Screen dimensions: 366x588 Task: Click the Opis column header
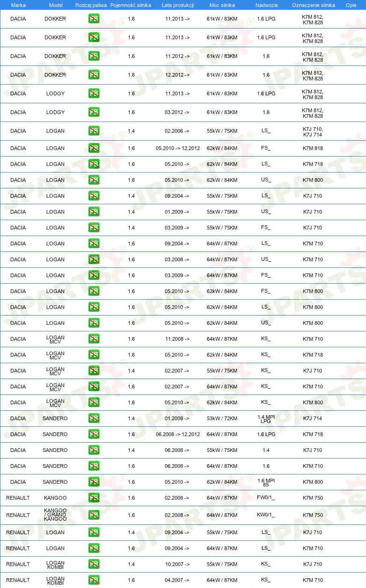[351, 5]
